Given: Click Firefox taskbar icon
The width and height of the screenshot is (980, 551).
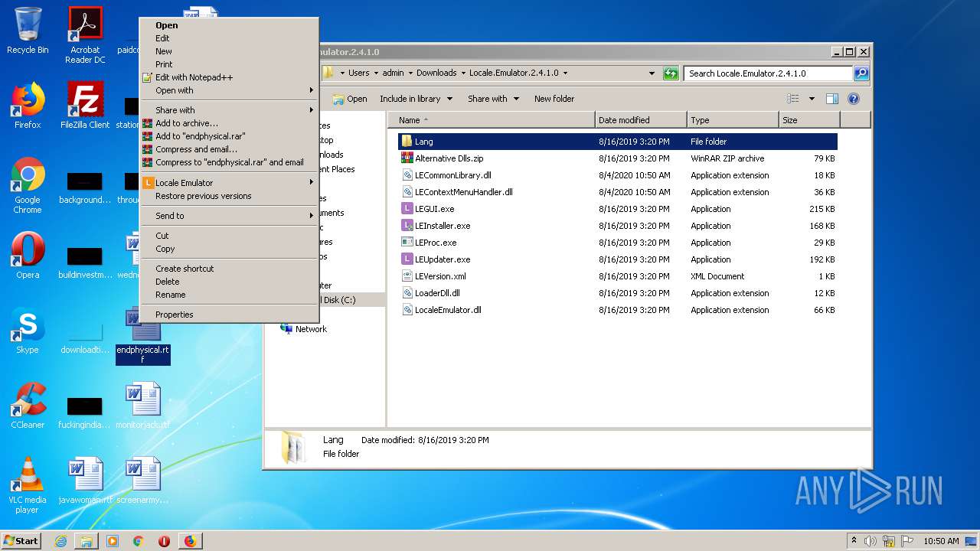Looking at the screenshot, I should coord(190,541).
